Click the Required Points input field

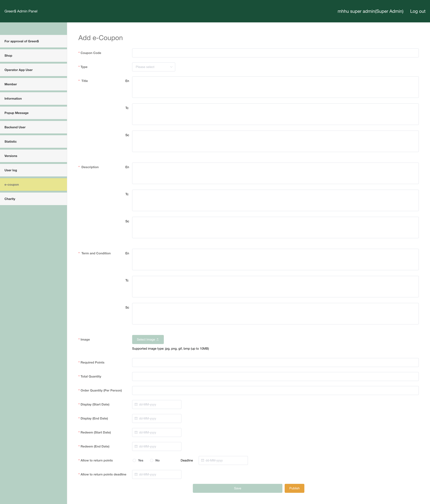275,362
